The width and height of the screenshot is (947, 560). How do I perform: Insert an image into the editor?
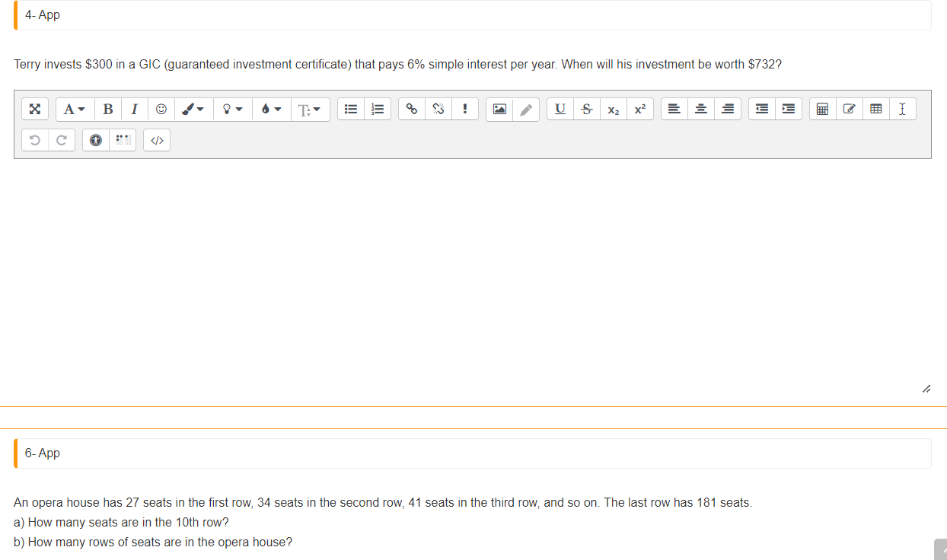[x=499, y=110]
